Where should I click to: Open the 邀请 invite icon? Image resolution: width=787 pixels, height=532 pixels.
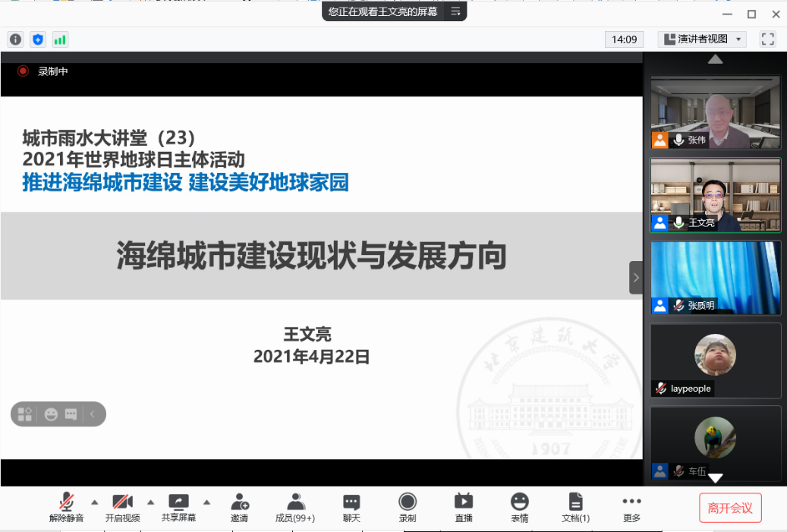pyautogui.click(x=239, y=507)
